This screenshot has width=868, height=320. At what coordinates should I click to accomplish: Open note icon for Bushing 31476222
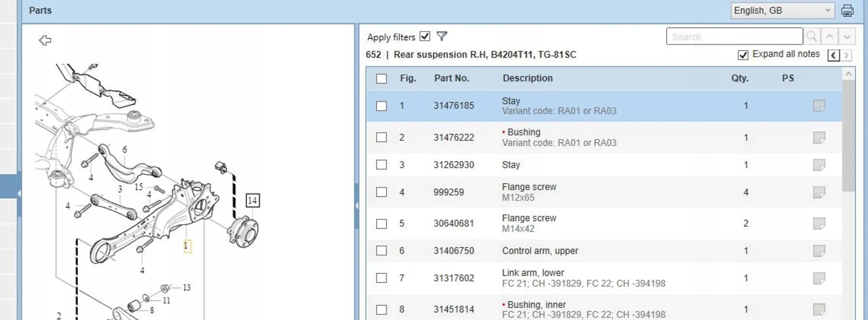[819, 138]
